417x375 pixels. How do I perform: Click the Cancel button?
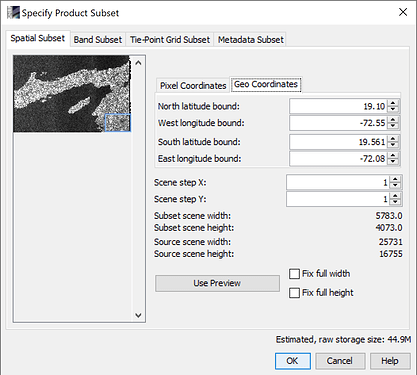(x=340, y=361)
